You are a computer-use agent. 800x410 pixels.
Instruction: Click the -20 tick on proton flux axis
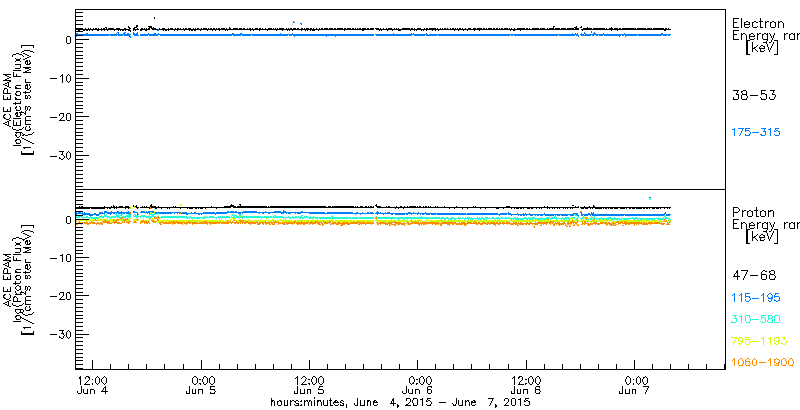pyautogui.click(x=60, y=296)
